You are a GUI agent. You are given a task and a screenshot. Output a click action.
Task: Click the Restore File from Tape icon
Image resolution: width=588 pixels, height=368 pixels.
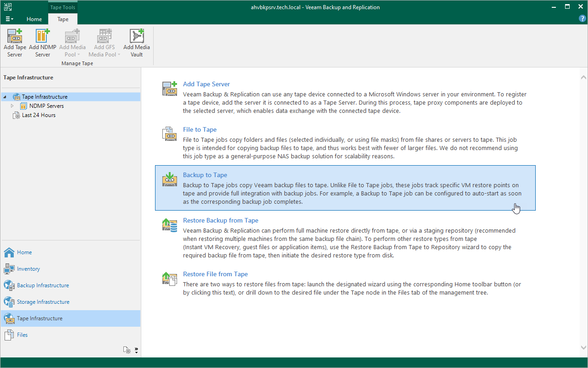tap(170, 278)
